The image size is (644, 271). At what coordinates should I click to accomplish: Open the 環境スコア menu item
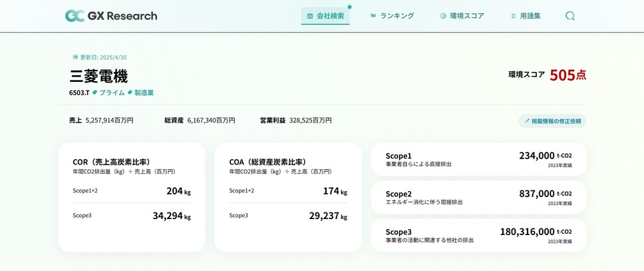[462, 16]
